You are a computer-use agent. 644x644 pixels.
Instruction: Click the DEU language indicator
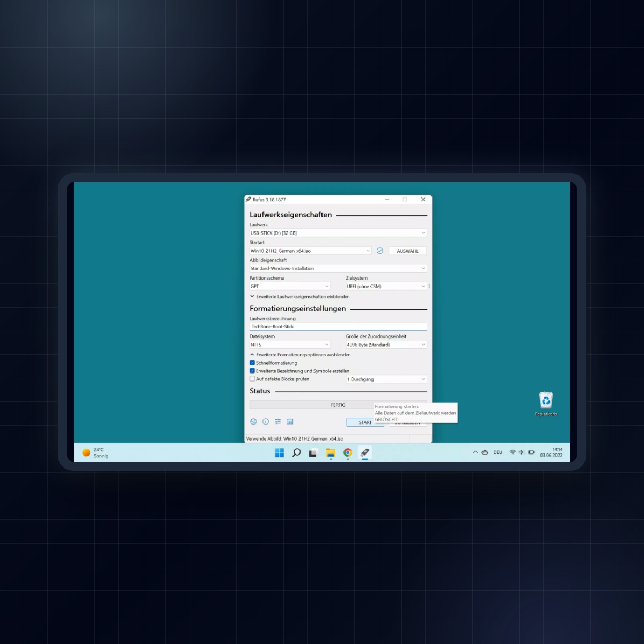click(498, 452)
